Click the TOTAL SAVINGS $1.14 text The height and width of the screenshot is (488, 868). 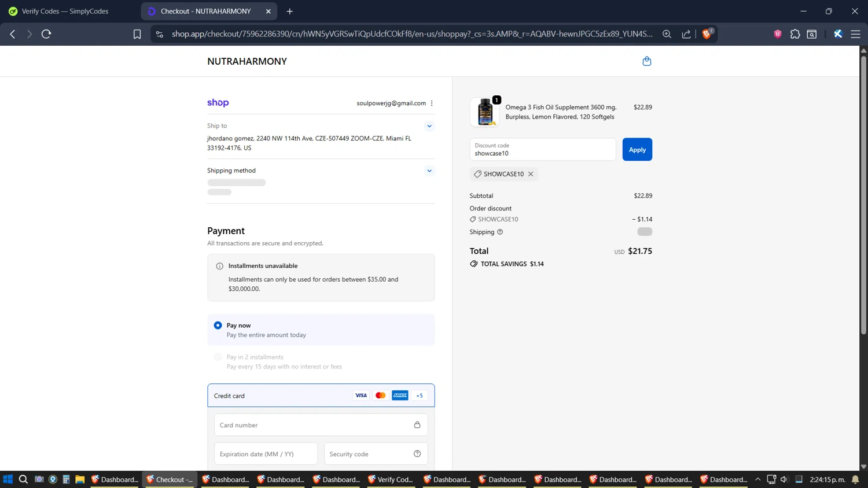tap(512, 264)
